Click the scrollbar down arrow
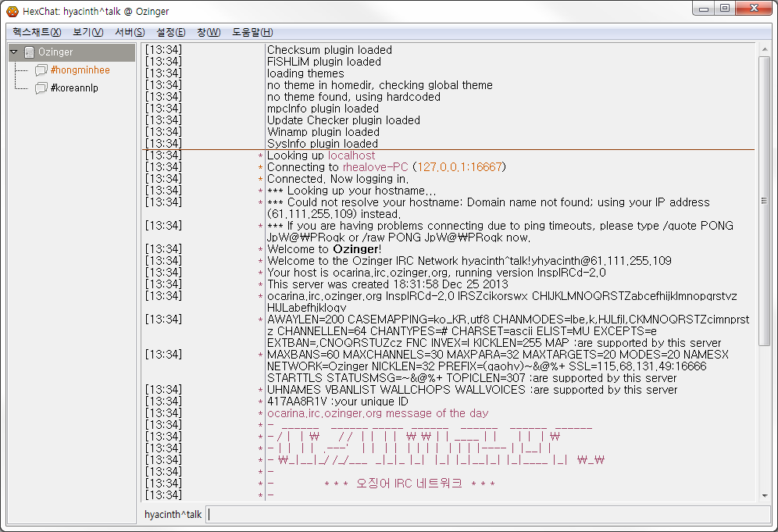778x532 pixels. tap(764, 495)
